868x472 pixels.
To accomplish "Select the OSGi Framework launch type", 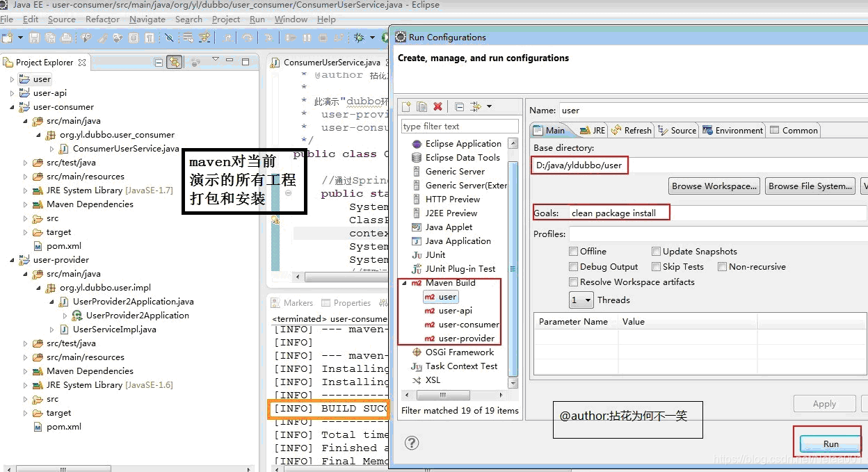I will (452, 352).
